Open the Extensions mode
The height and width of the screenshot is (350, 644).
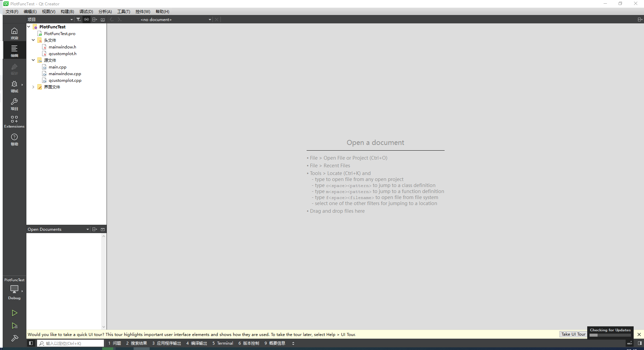(x=14, y=122)
